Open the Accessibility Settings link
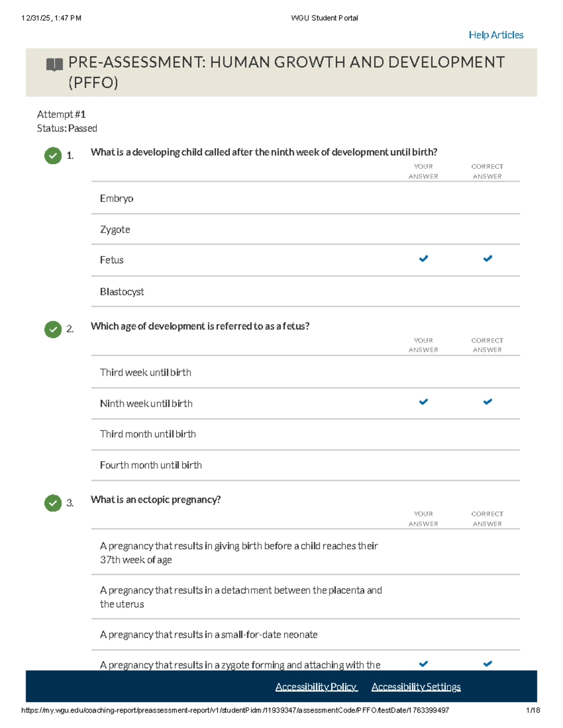563x728 pixels. (x=416, y=687)
